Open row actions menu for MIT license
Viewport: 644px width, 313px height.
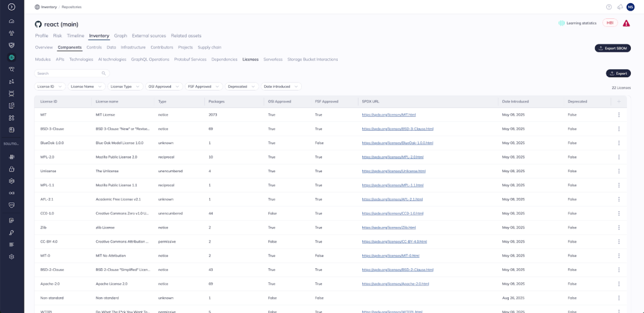click(619, 114)
